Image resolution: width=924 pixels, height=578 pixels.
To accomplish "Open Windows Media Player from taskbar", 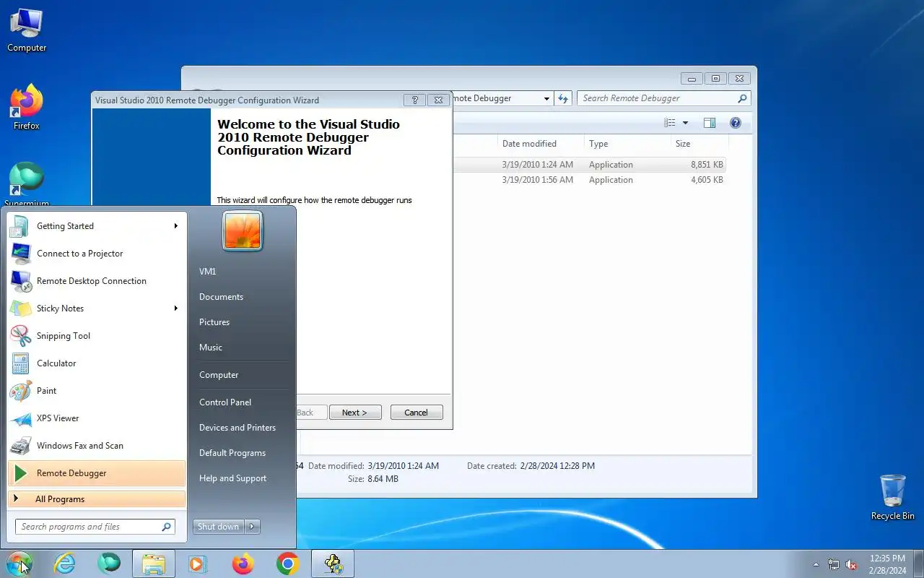I will pos(198,564).
